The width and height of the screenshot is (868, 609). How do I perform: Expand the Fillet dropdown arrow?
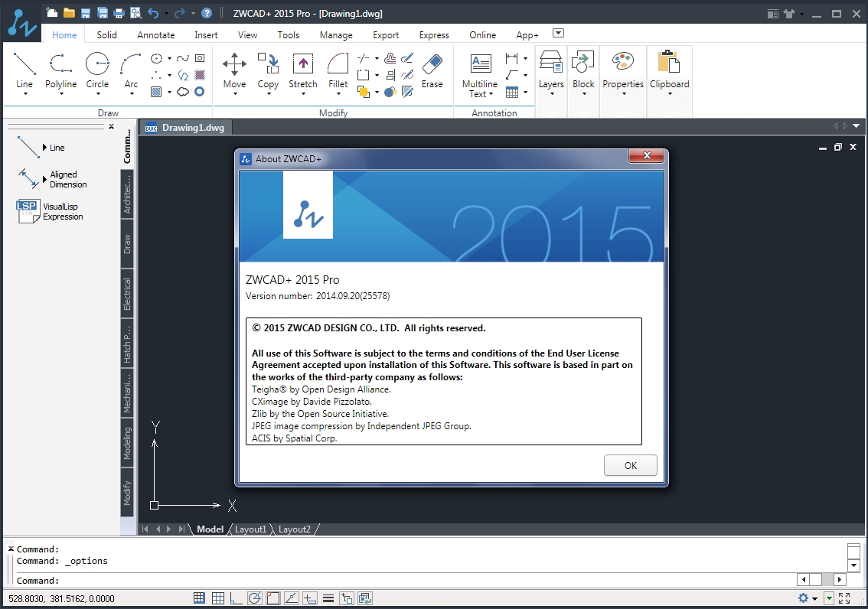338,94
